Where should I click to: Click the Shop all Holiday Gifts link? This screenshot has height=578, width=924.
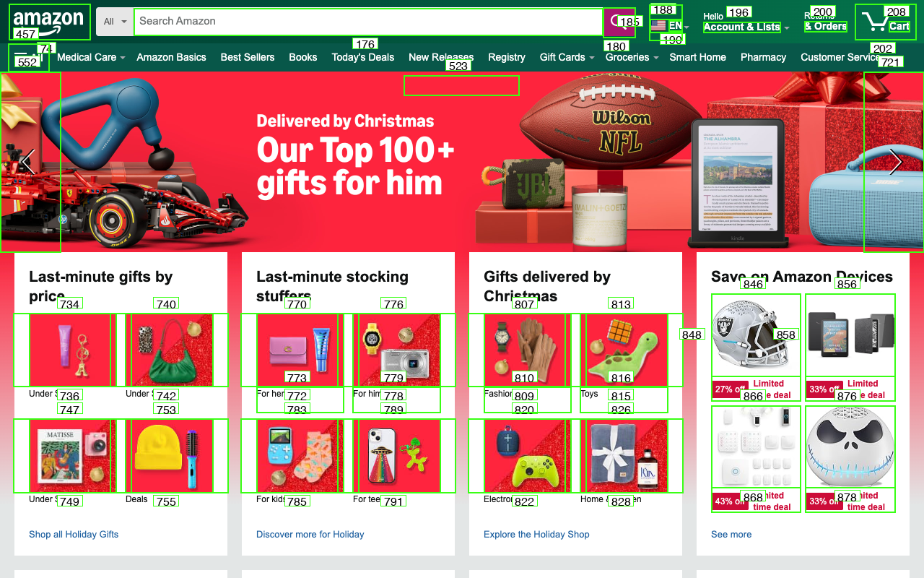click(x=74, y=535)
